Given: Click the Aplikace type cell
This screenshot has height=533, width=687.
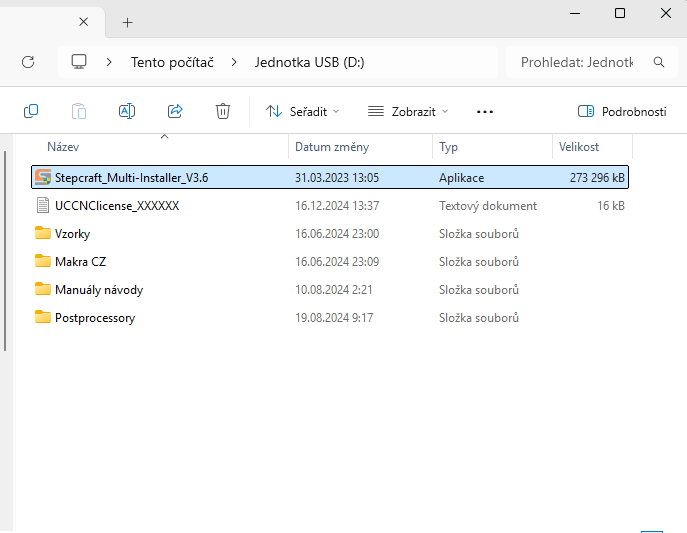Looking at the screenshot, I should pyautogui.click(x=461, y=178).
